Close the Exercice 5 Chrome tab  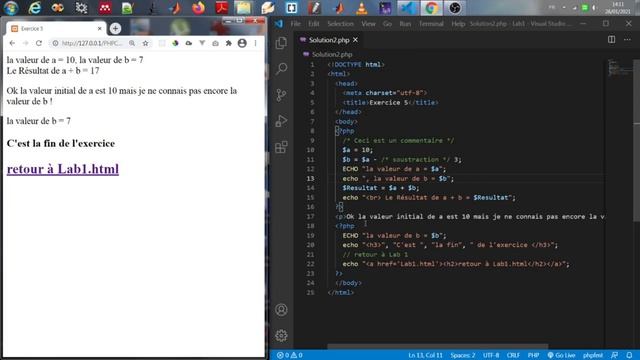coord(100,29)
